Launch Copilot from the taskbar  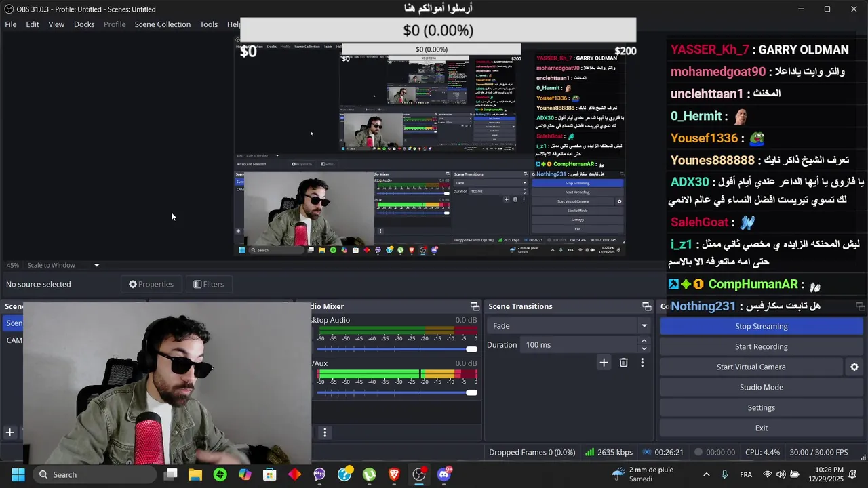[x=245, y=474]
